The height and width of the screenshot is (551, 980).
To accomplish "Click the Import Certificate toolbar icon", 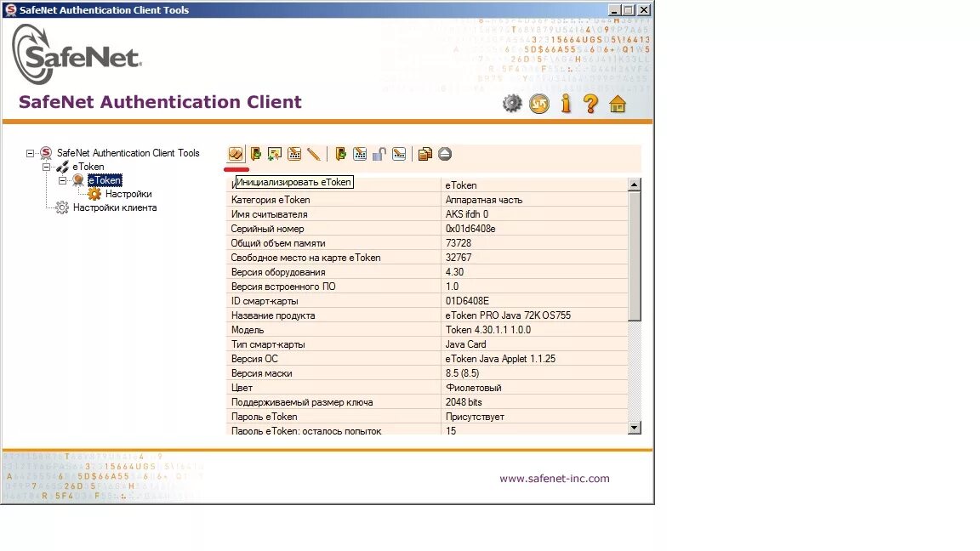I will [275, 154].
